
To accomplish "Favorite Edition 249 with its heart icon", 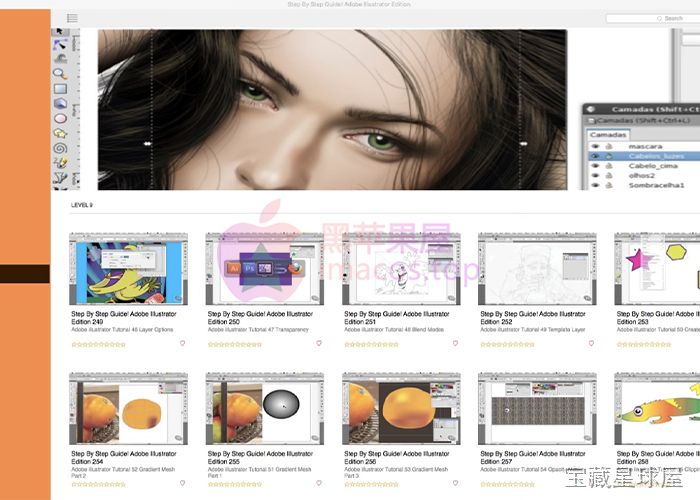I will (x=182, y=343).
